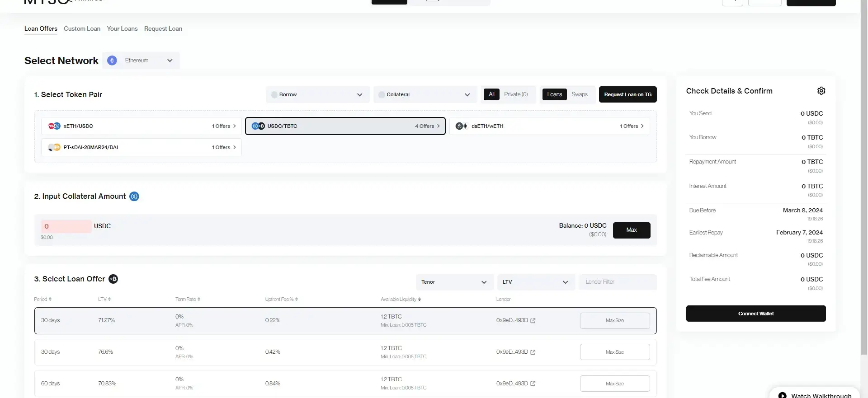Screen dimensions: 868x398
Task: Expand the Borrow token dropdown
Action: click(317, 94)
